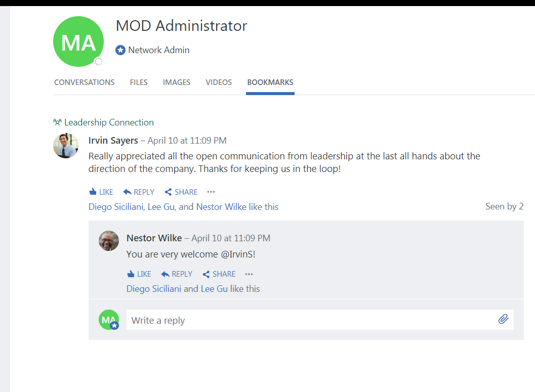535x392 pixels.
Task: Select the Images tab
Action: point(177,82)
